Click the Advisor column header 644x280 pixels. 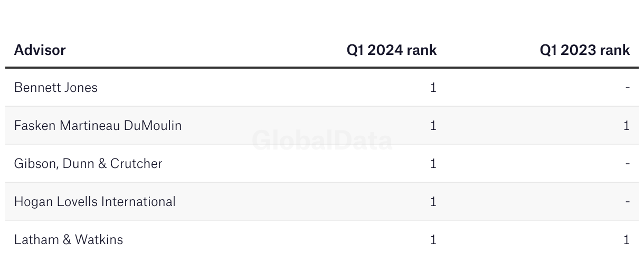coord(40,50)
